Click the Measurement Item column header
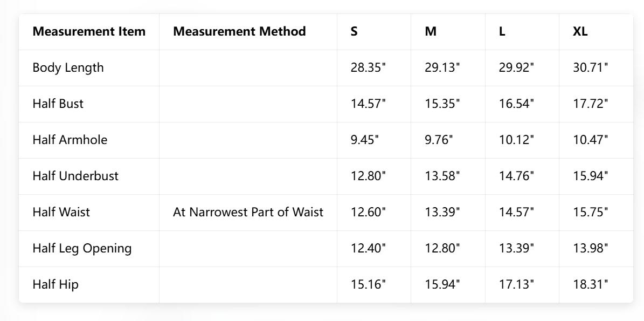 click(89, 31)
